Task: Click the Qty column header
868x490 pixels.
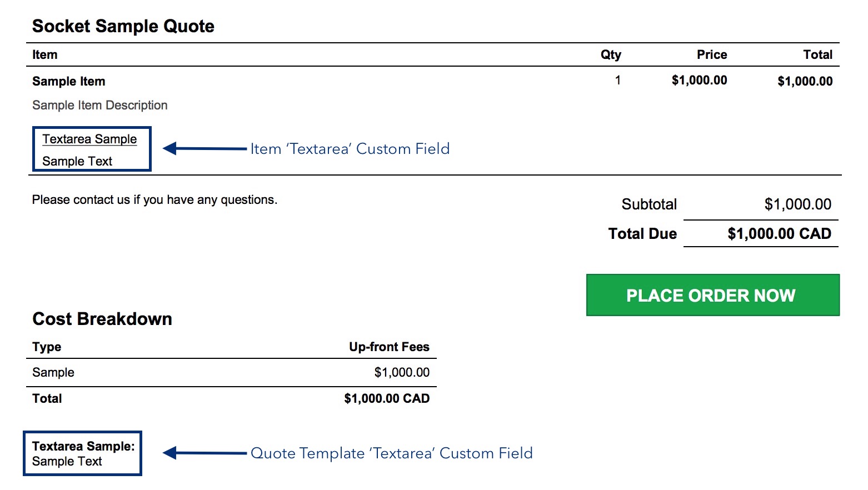Action: (x=611, y=54)
